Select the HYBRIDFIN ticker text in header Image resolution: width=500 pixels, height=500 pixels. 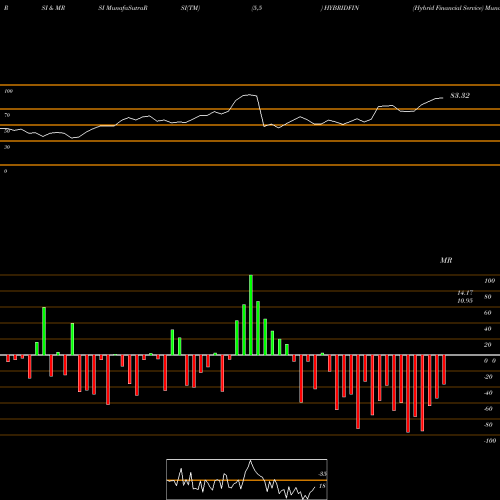(x=342, y=8)
